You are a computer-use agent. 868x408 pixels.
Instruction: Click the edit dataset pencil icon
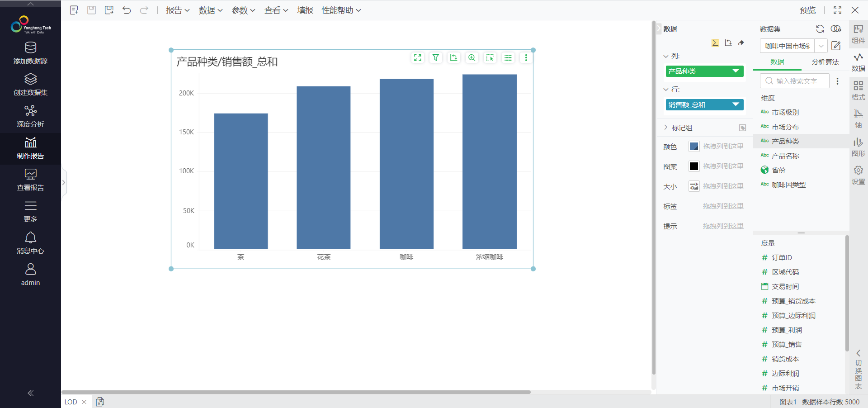tap(836, 46)
